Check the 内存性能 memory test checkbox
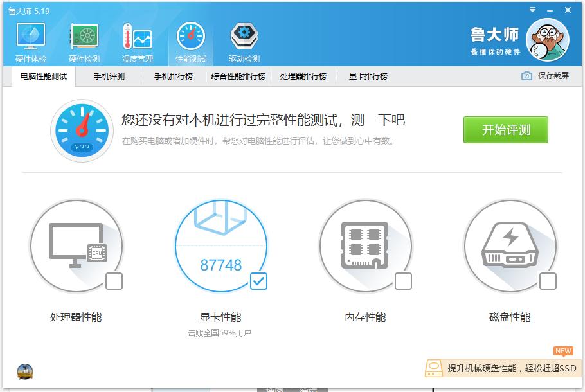The image size is (585, 392). [404, 281]
